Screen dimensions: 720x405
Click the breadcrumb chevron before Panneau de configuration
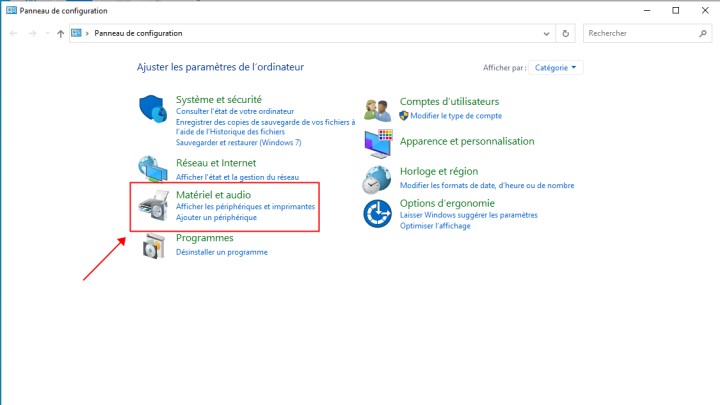[x=87, y=34]
